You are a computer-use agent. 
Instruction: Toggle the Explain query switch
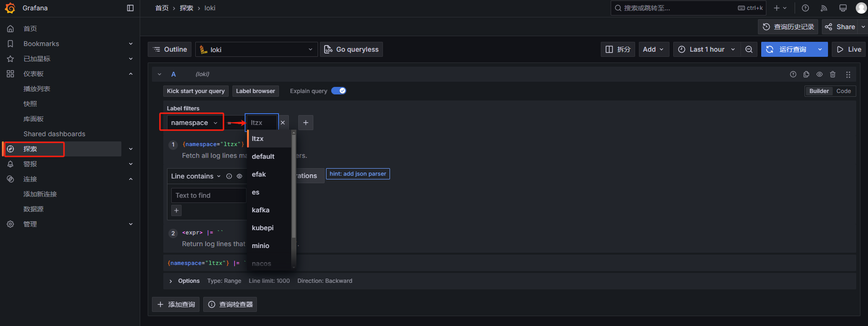(339, 91)
